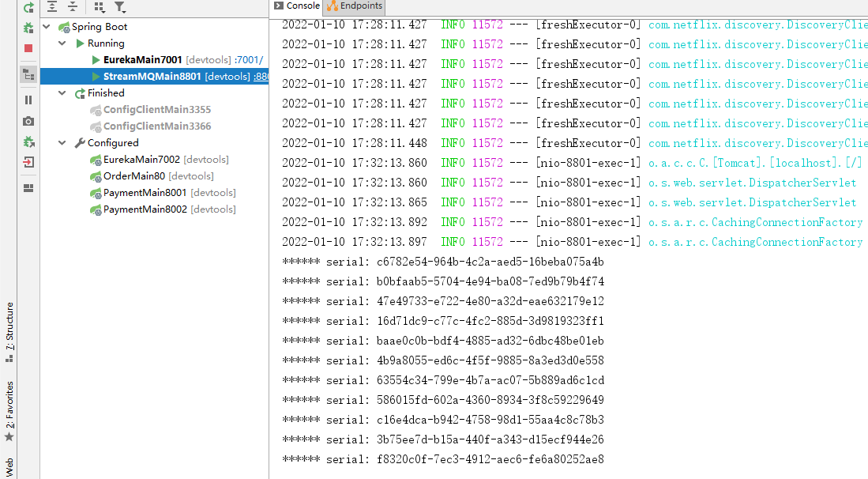Image resolution: width=868 pixels, height=479 pixels.
Task: Open the :7001/ link of EurekaMain7001
Action: tap(249, 60)
